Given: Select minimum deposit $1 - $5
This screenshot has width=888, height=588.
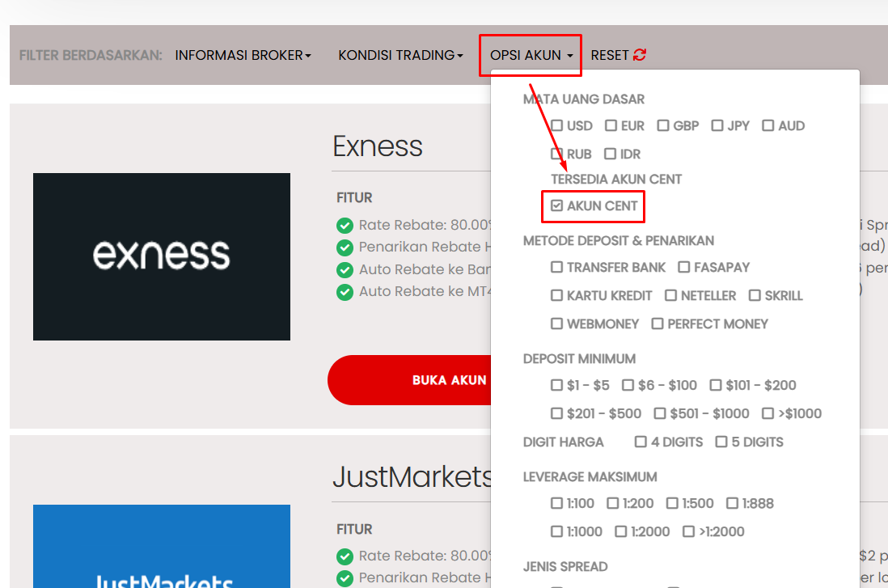Looking at the screenshot, I should [x=556, y=385].
